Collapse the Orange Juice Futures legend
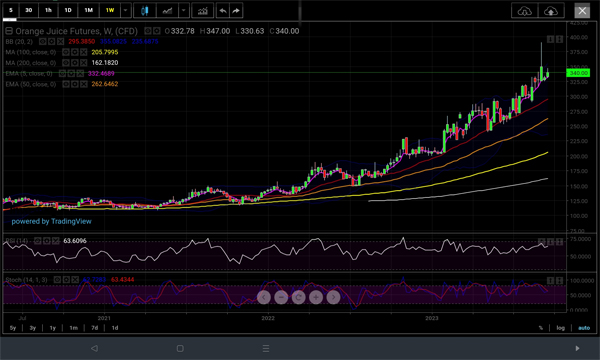The height and width of the screenshot is (360, 600). click(9, 31)
